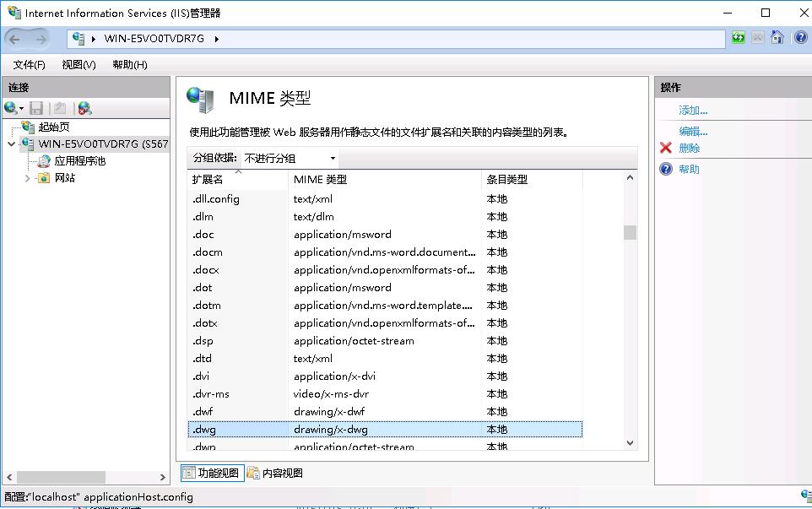Click scroll down arrow of MIME list
The width and height of the screenshot is (812, 509).
click(x=630, y=443)
